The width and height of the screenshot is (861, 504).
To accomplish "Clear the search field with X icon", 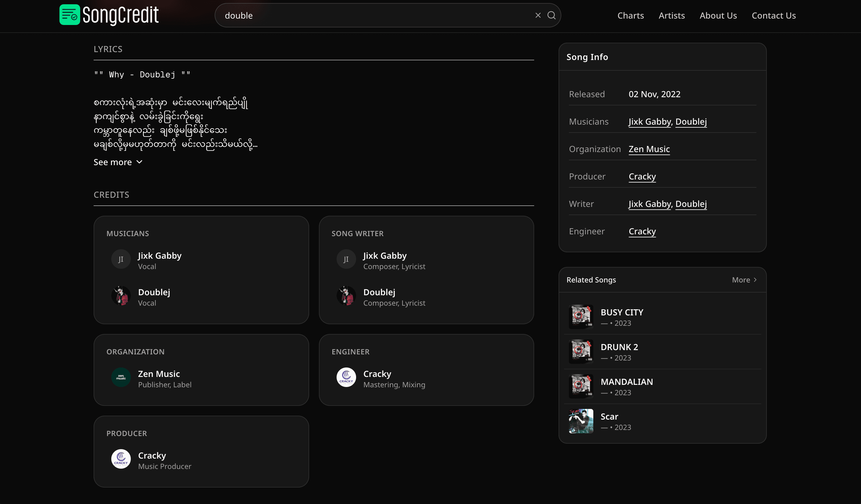I will pyautogui.click(x=538, y=15).
